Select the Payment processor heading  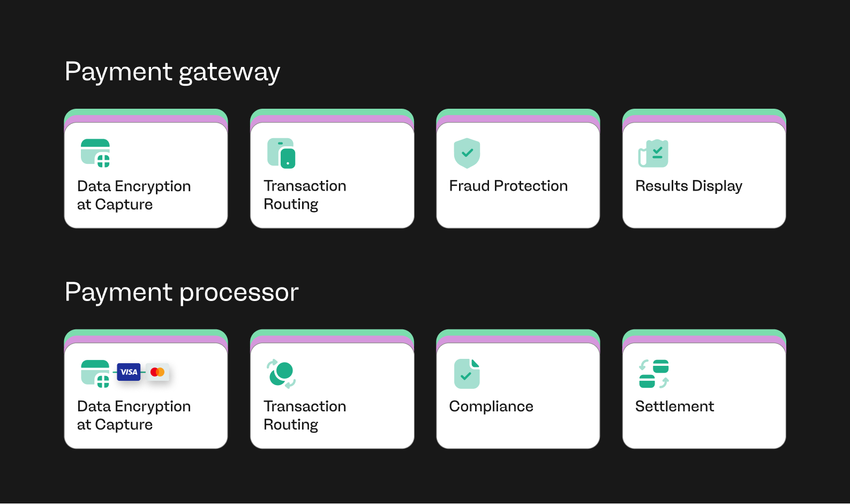coord(182,292)
